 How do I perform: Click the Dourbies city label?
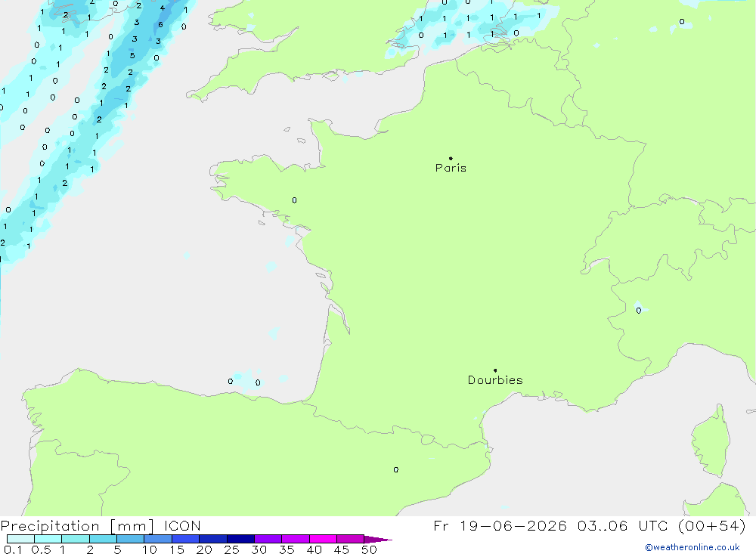tap(495, 380)
